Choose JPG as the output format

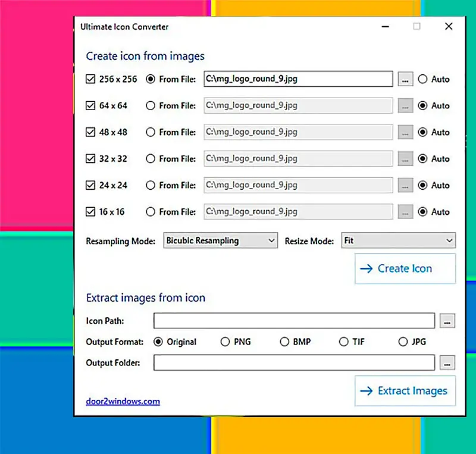[x=403, y=342]
